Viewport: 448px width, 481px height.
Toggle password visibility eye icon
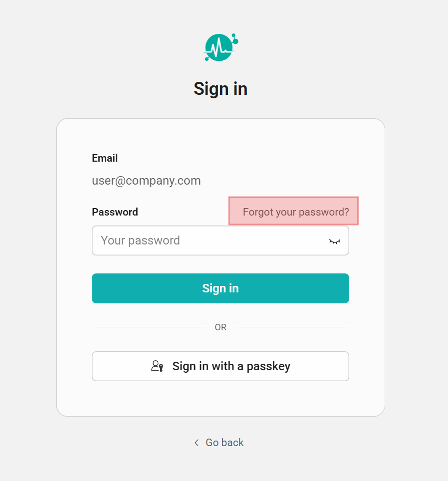334,241
